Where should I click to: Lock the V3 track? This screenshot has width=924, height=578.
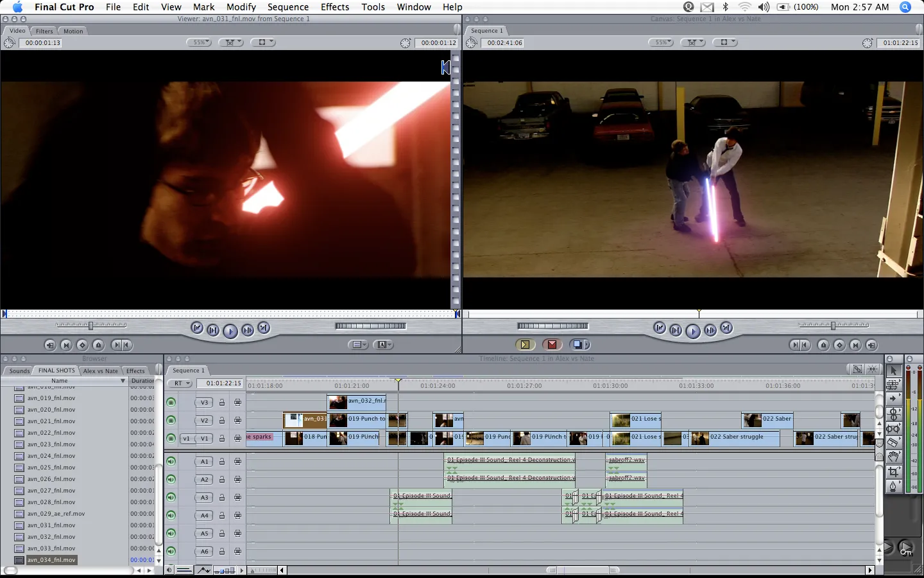coord(222,403)
